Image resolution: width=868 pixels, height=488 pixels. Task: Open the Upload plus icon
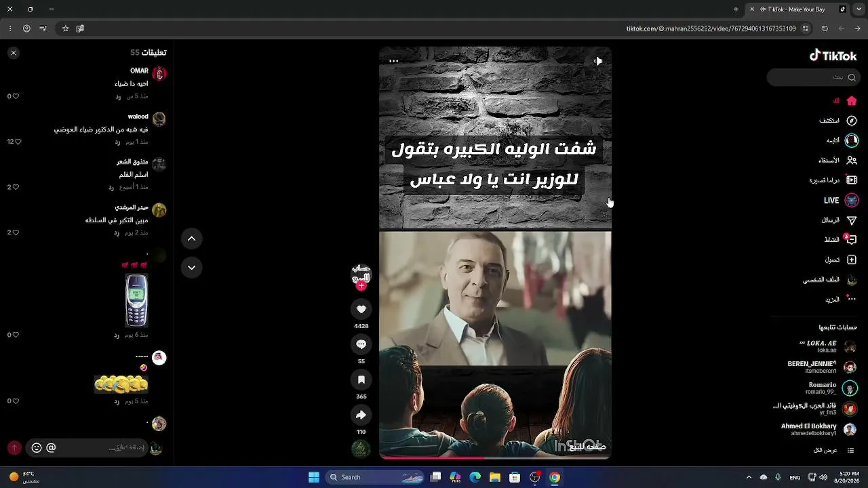852,260
